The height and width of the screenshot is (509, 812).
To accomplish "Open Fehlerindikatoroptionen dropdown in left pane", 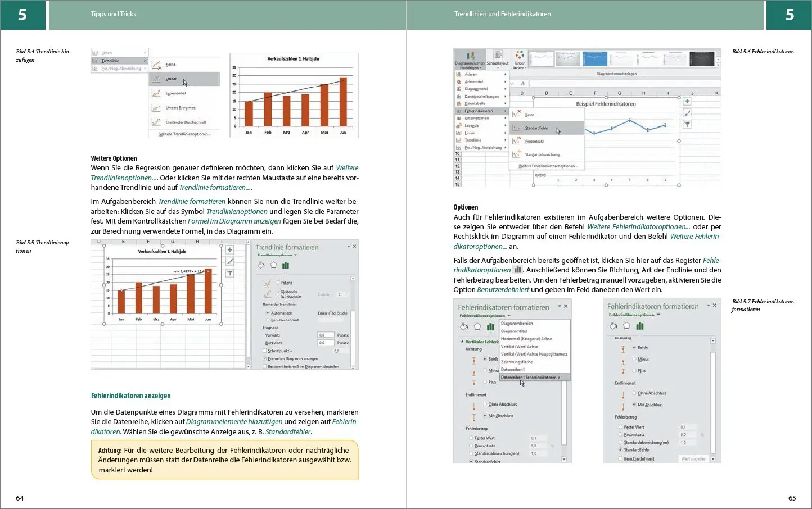I will [x=509, y=316].
